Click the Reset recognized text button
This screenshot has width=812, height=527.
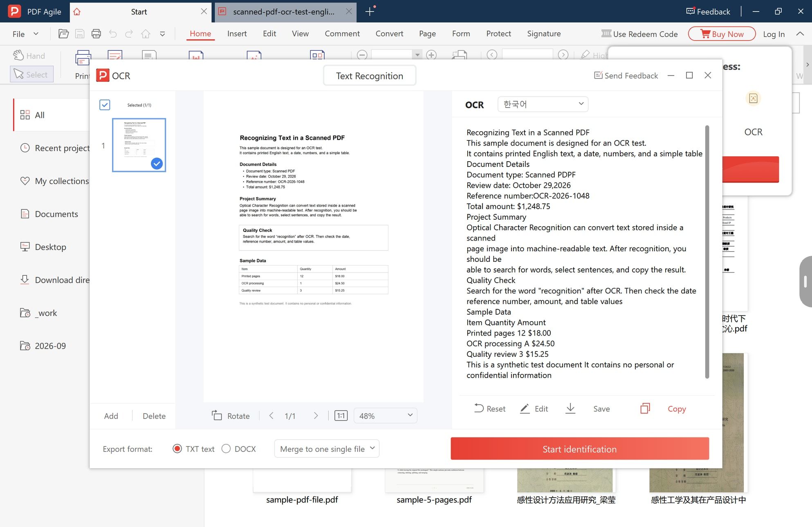(490, 408)
